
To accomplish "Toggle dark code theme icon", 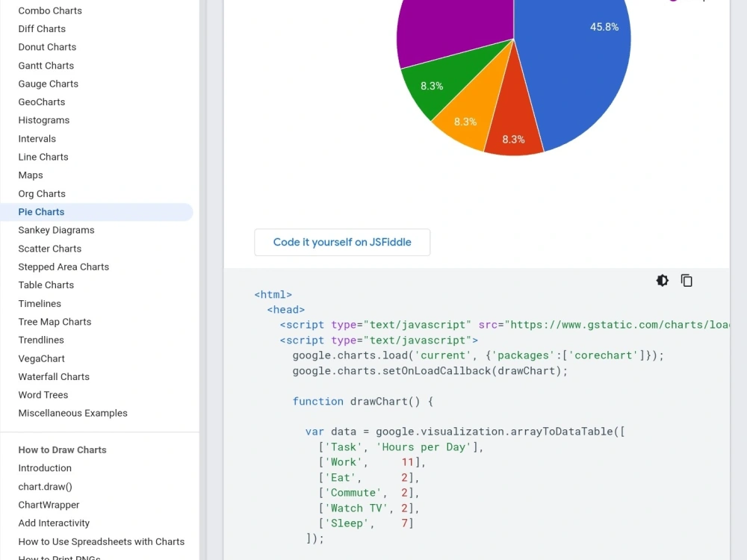I will pos(662,281).
